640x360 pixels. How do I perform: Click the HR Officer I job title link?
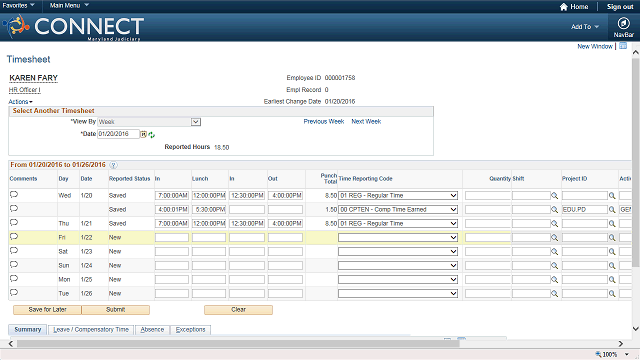tap(24, 90)
